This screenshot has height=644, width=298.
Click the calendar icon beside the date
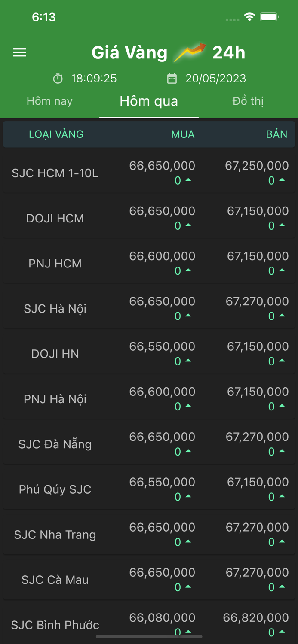click(172, 79)
